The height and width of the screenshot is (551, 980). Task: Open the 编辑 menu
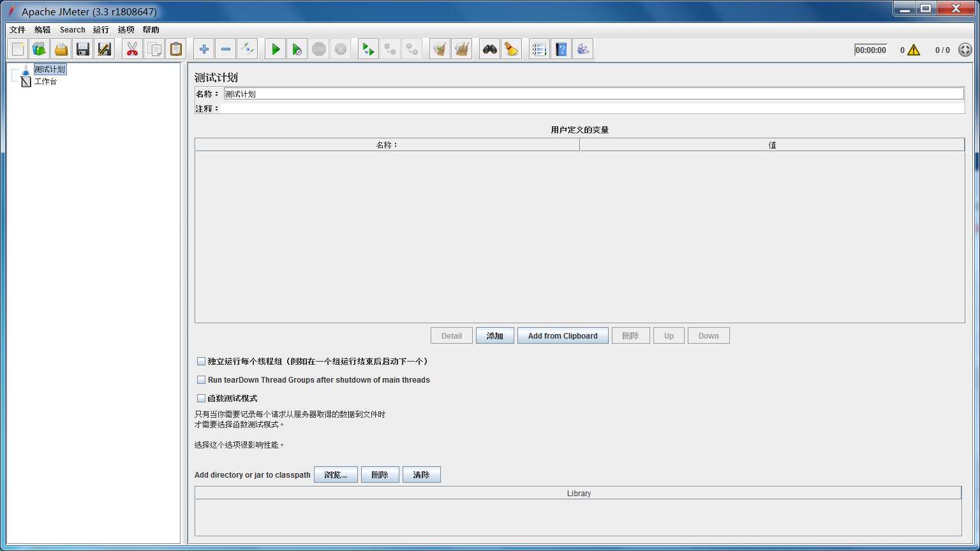pos(43,30)
